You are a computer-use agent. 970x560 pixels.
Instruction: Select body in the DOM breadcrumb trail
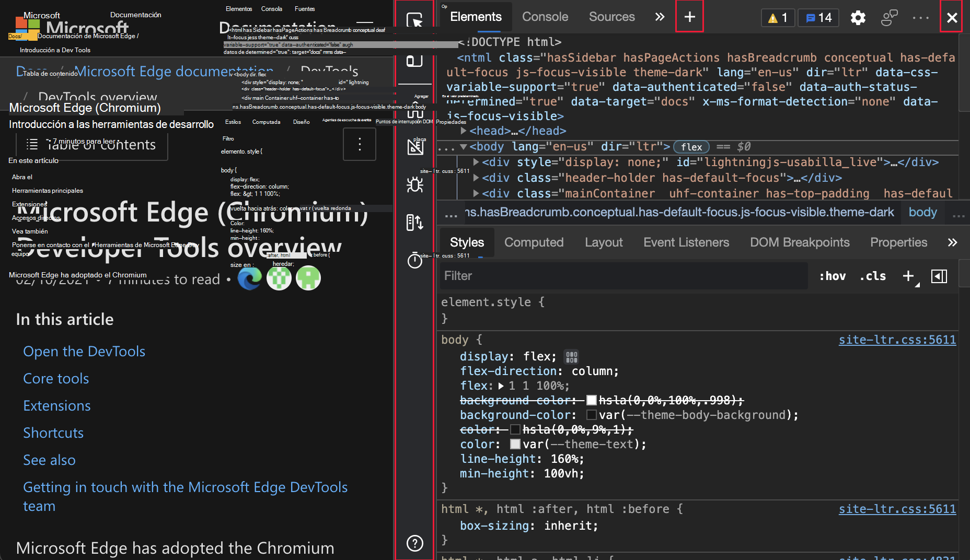tap(922, 212)
